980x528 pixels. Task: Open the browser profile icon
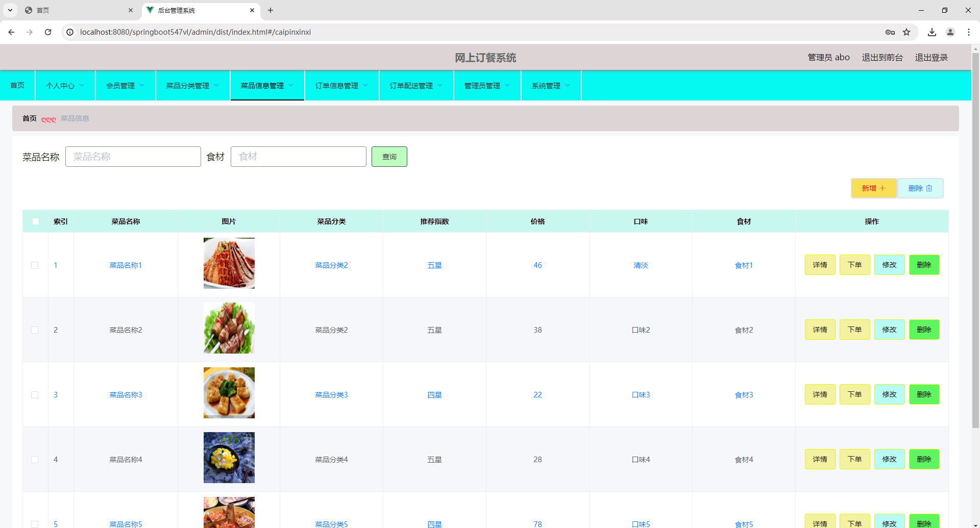coord(950,32)
